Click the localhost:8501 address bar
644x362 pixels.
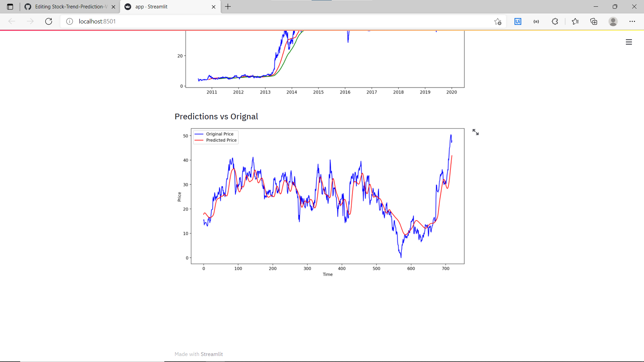click(x=268, y=21)
